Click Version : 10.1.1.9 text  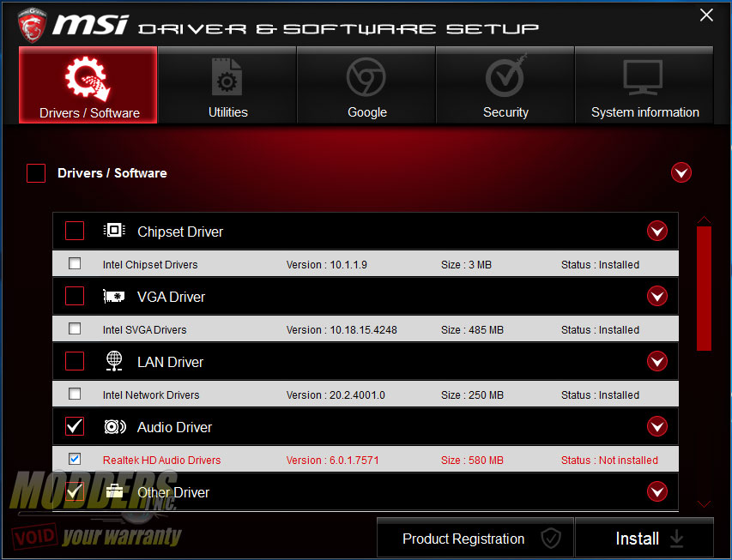(x=327, y=265)
